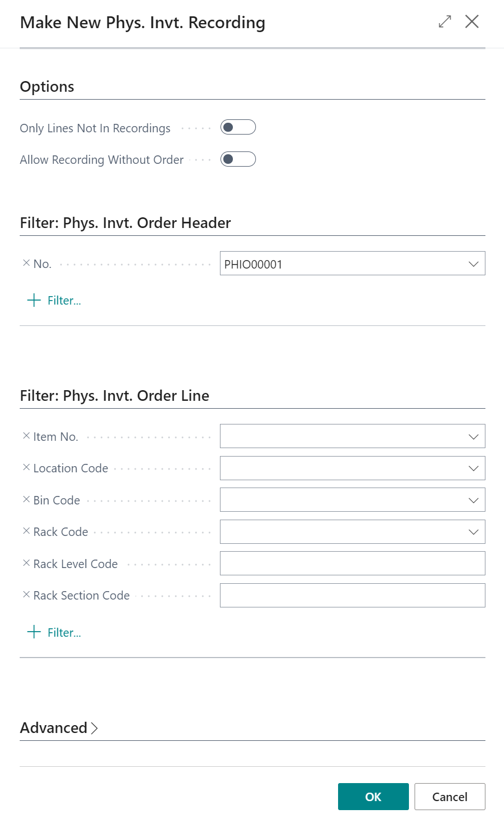Screen dimensions: 504x827
Task: Cancel the Make New Phys. Invt. Recording dialog
Action: click(449, 797)
